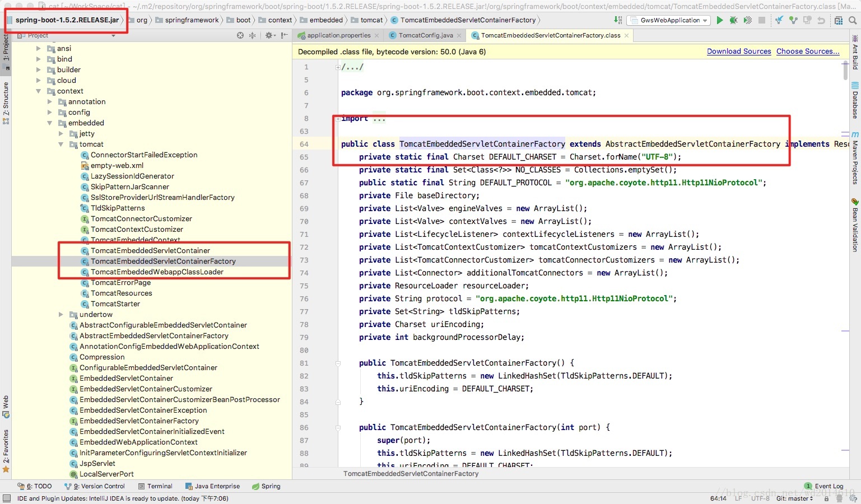The height and width of the screenshot is (504, 861).
Task: Open Bean Validation side panel
Action: (x=855, y=226)
